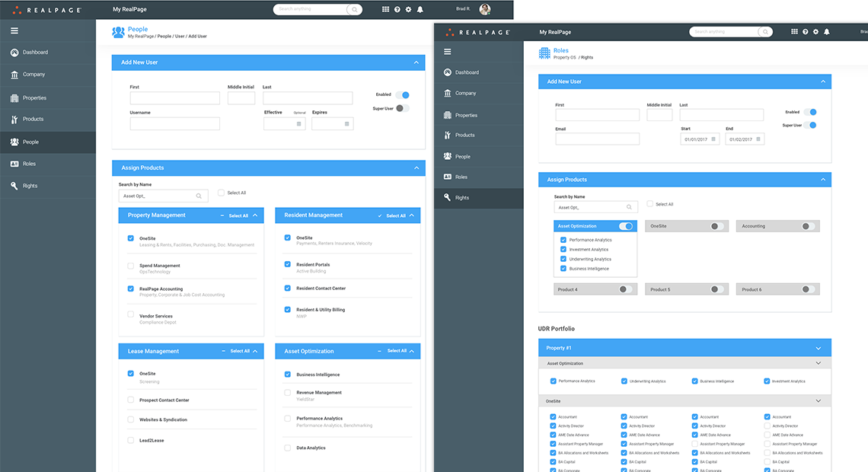Enable the Accounting product toggle

pos(807,226)
